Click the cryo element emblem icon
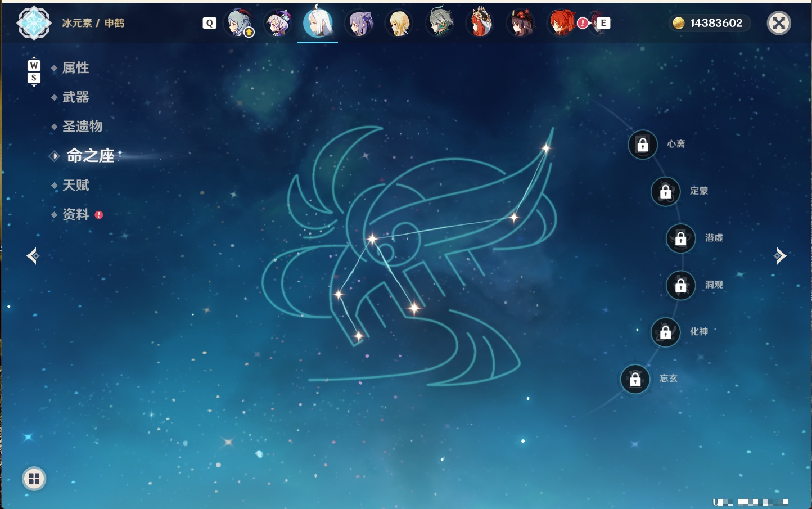Image resolution: width=812 pixels, height=509 pixels. click(x=34, y=23)
